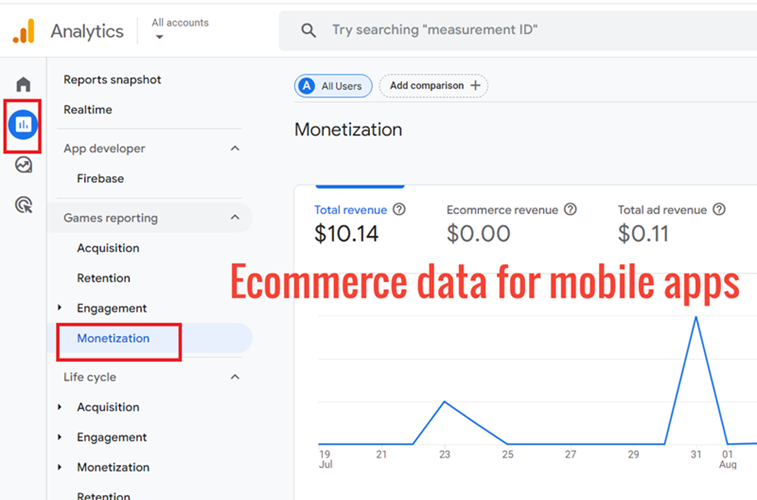Expand Acquisition under Life cycle

tap(59, 407)
